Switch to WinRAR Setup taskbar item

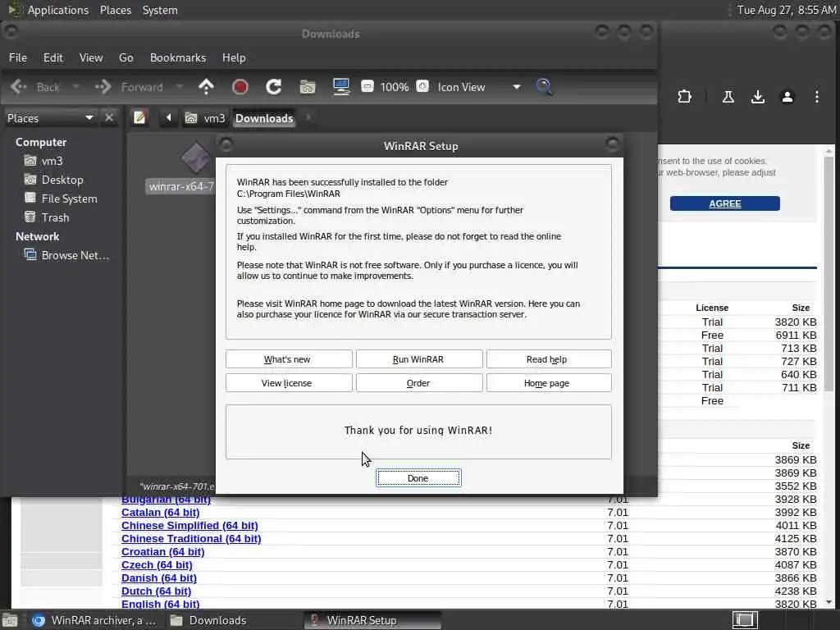(x=372, y=620)
